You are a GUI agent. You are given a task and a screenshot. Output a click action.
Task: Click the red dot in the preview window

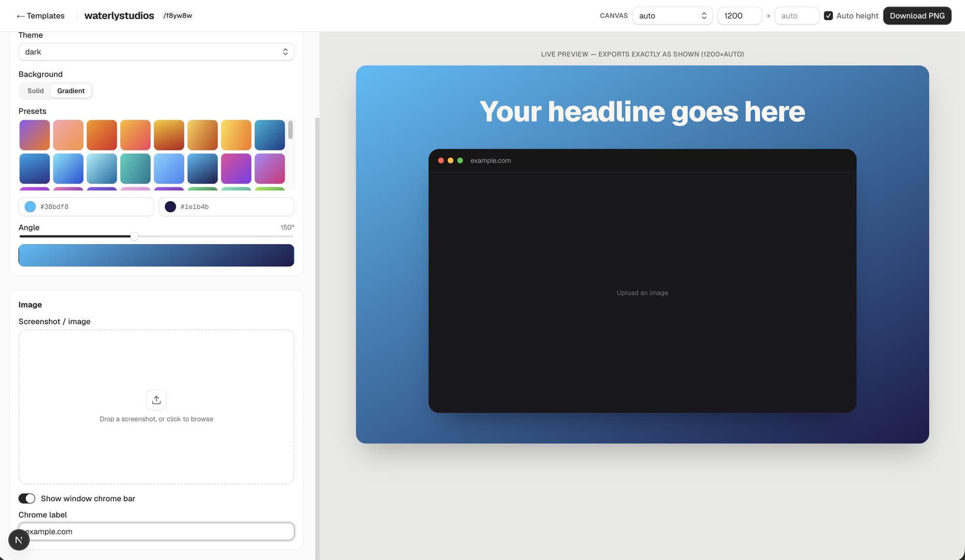coord(441,161)
